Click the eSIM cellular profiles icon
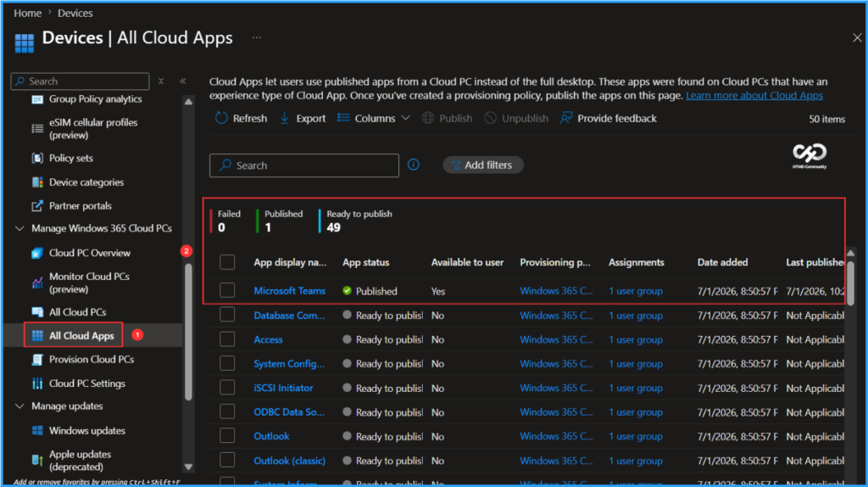Screen dimensions: 868x487 click(37, 128)
